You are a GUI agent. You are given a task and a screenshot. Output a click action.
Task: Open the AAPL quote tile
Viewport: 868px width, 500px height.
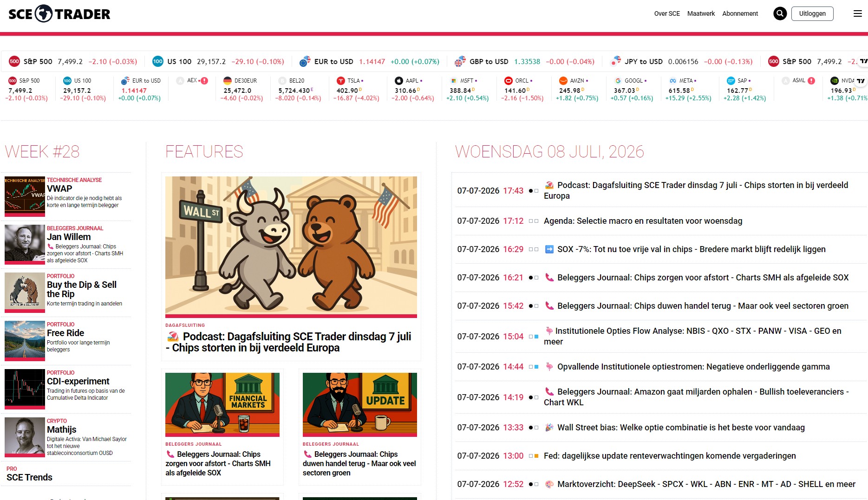coord(413,89)
